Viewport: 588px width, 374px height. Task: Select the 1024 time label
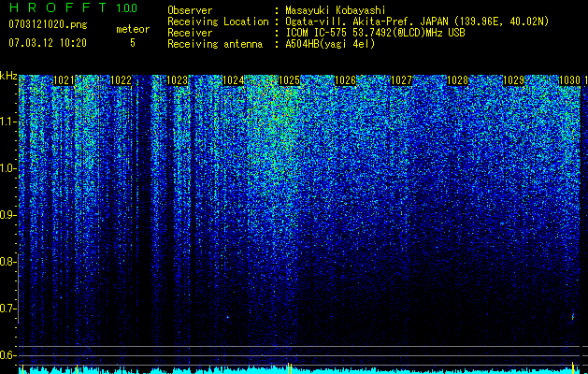(234, 80)
